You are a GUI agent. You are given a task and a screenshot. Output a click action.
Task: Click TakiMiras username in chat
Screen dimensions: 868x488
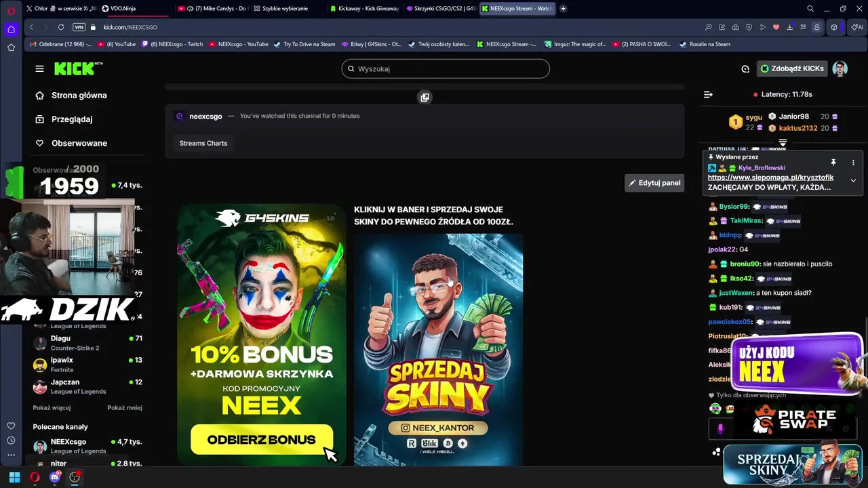click(x=746, y=221)
